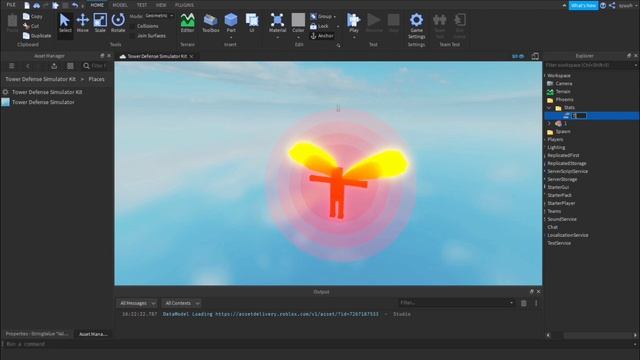Open Game Settings gear
The image size is (640, 360).
point(416,20)
